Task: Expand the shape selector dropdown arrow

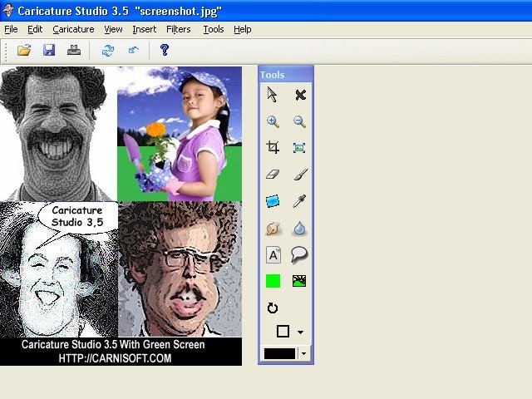Action: point(300,332)
